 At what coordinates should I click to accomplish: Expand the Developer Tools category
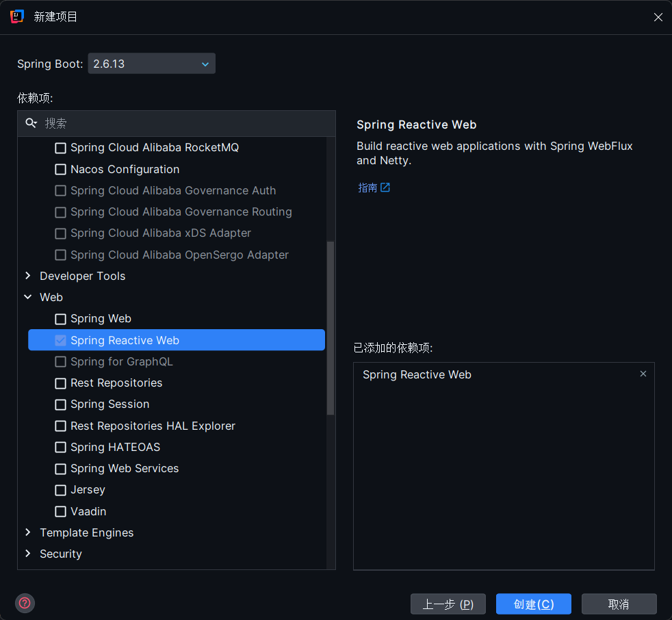[x=28, y=276]
